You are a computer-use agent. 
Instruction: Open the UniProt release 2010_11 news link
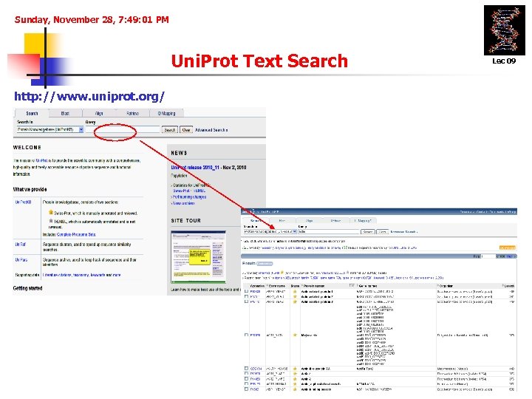[x=195, y=167]
